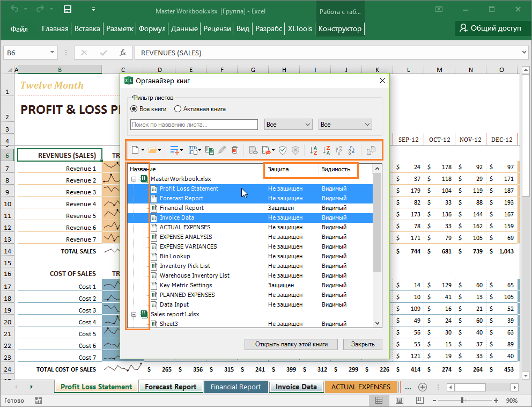Select the 'Все книги' radio button

[133, 110]
